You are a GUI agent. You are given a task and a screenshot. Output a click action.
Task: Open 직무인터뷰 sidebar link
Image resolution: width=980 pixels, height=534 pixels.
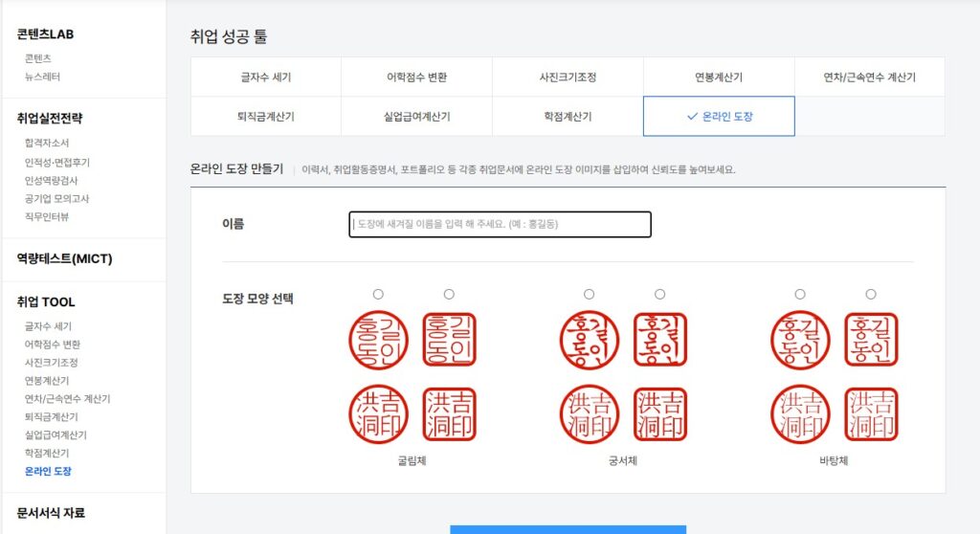click(47, 216)
